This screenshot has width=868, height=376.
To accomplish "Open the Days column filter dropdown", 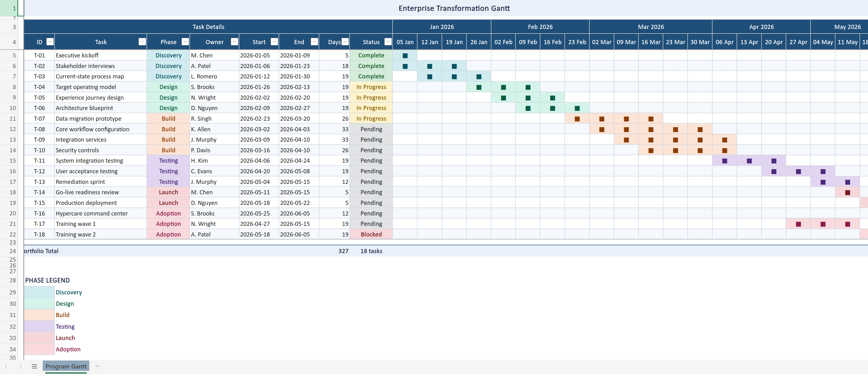I will pos(345,42).
